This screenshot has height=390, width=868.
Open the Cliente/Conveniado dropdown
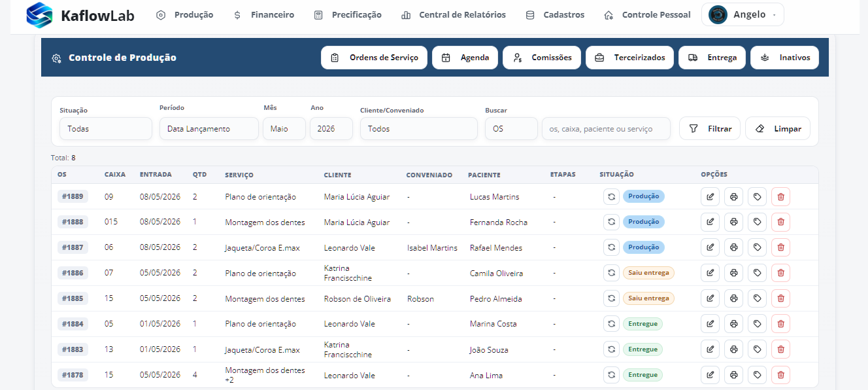tap(419, 129)
